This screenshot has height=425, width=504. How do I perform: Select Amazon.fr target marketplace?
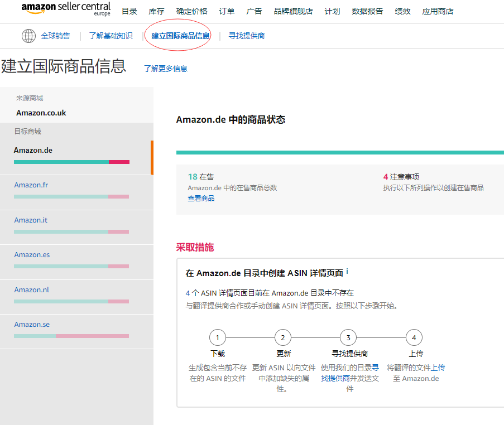tap(31, 185)
